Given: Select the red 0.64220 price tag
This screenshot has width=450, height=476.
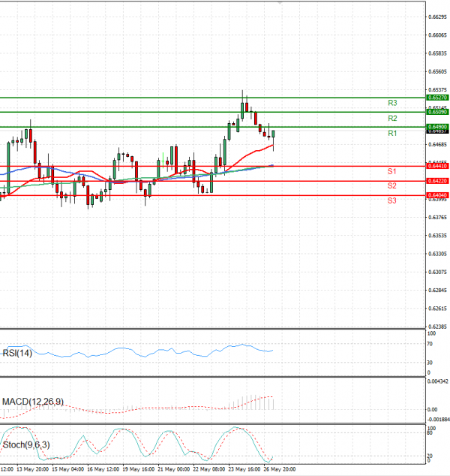Looking at the screenshot, I should [x=437, y=181].
